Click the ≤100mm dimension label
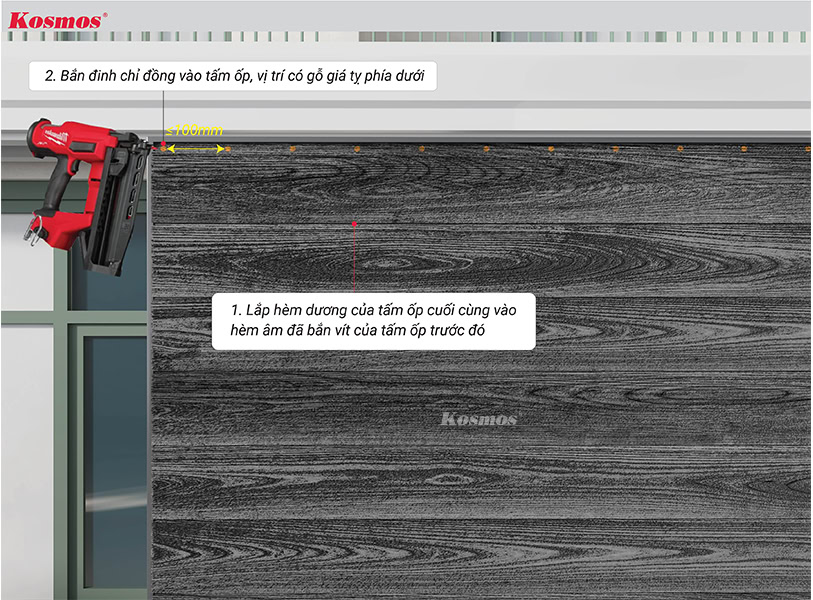Image resolution: width=813 pixels, height=600 pixels. [196, 131]
